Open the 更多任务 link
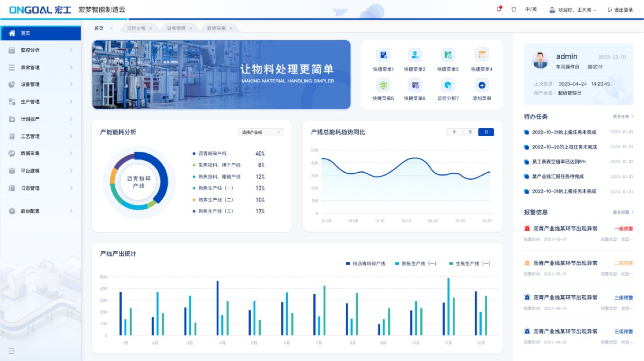 coord(623,116)
